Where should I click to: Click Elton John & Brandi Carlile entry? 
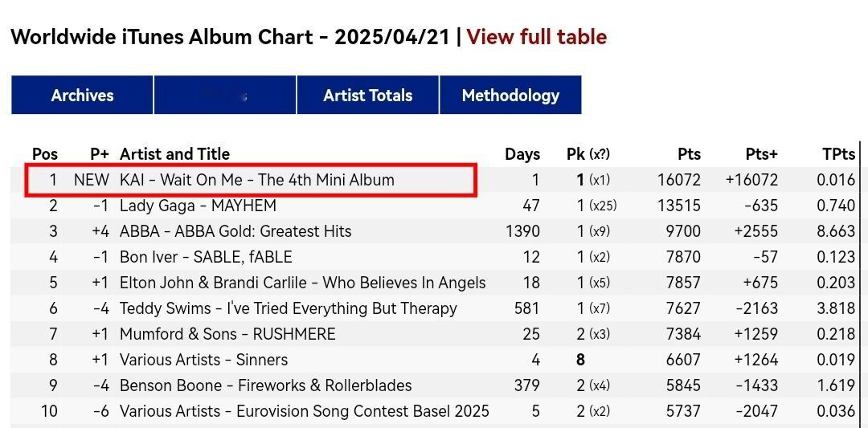(302, 283)
